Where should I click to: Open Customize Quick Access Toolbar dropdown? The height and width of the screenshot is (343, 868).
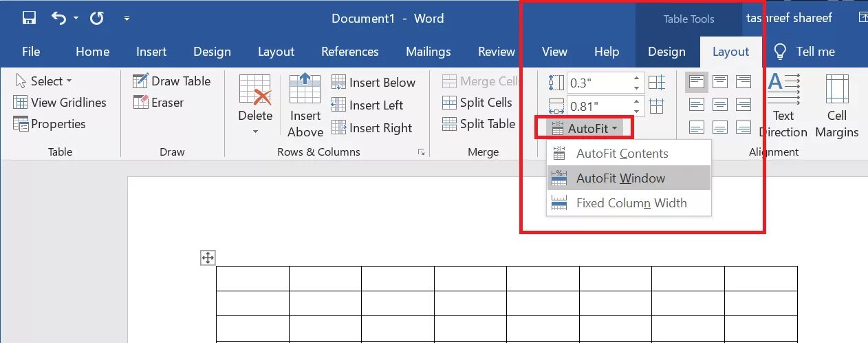coord(127,19)
